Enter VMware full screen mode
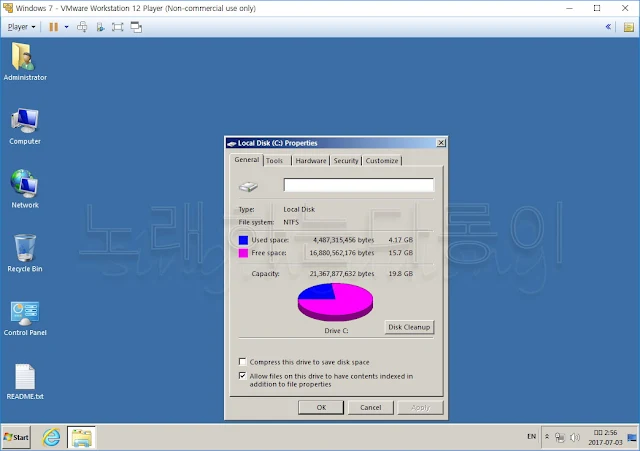 click(x=118, y=27)
